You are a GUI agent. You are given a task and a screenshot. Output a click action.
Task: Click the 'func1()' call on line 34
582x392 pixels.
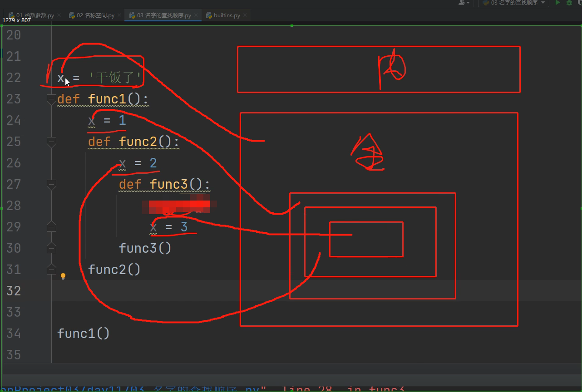84,333
